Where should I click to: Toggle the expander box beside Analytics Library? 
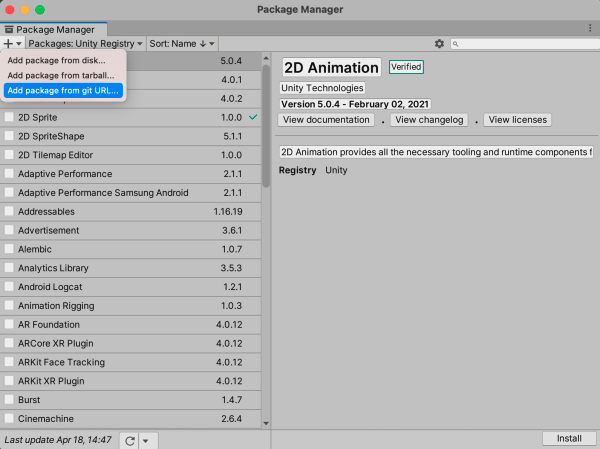(x=9, y=268)
